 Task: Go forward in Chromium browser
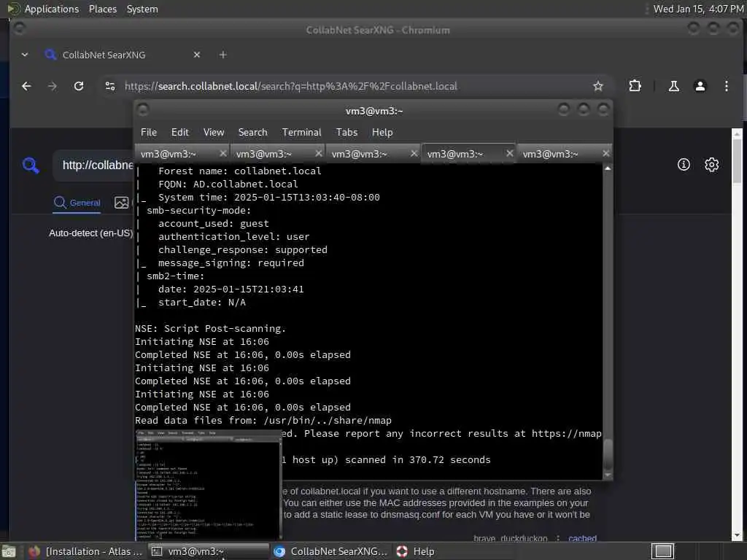pyautogui.click(x=53, y=86)
